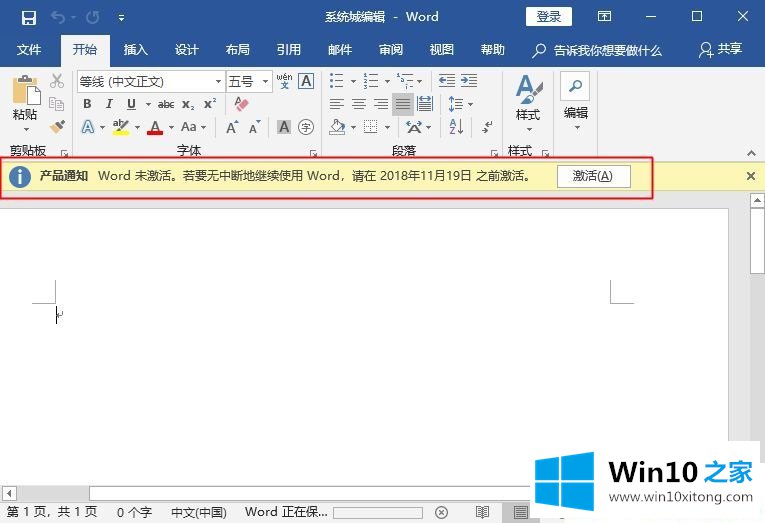
Task: Increase paragraph indent
Action: point(469,80)
